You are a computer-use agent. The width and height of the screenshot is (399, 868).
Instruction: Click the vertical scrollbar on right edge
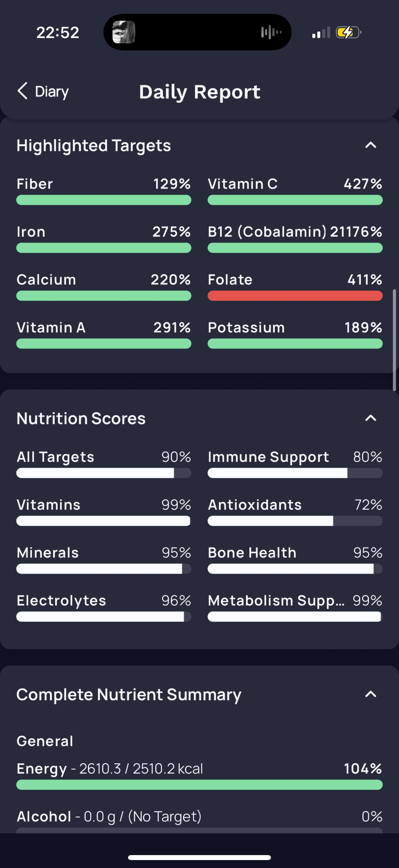point(394,340)
